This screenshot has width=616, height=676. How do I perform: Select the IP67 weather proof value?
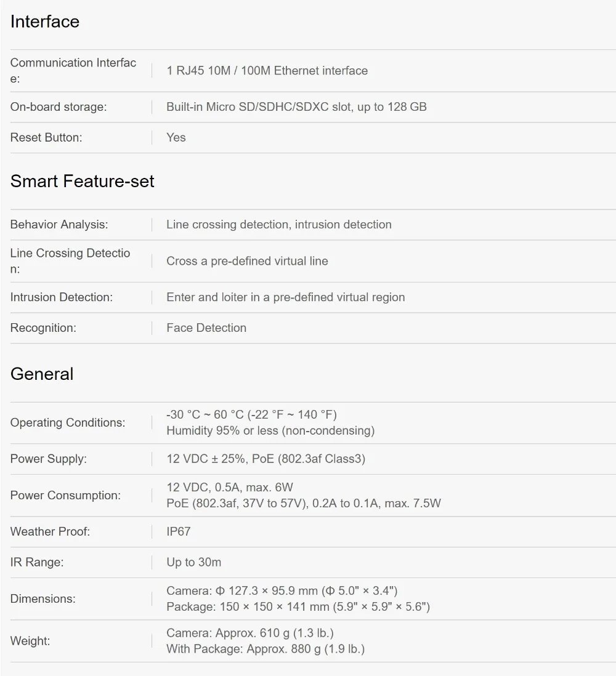179,531
